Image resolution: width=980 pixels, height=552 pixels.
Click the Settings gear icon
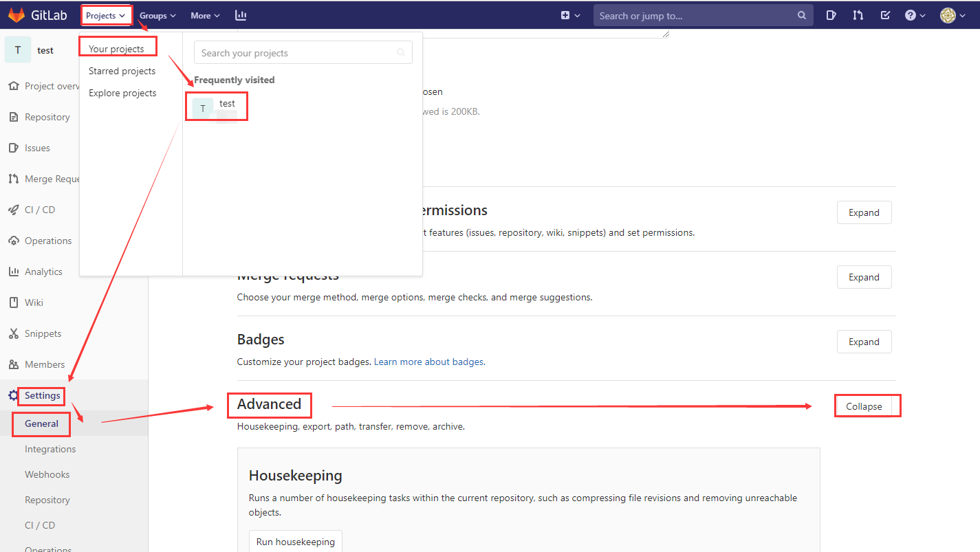coord(13,395)
